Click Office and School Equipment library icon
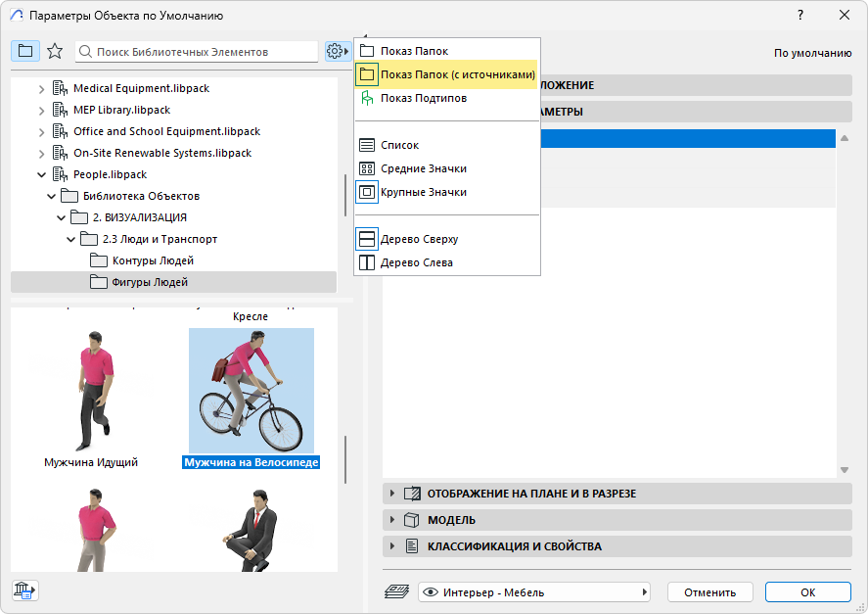The image size is (868, 614). tap(60, 131)
